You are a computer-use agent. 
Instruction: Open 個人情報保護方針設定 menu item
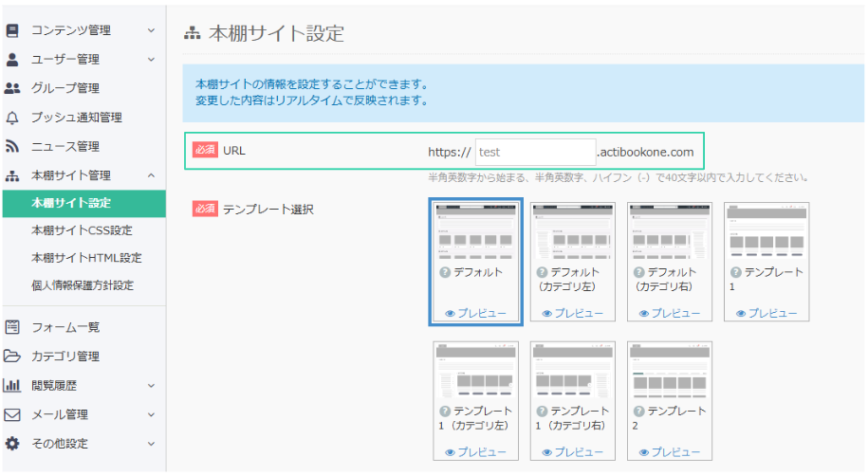point(82,285)
